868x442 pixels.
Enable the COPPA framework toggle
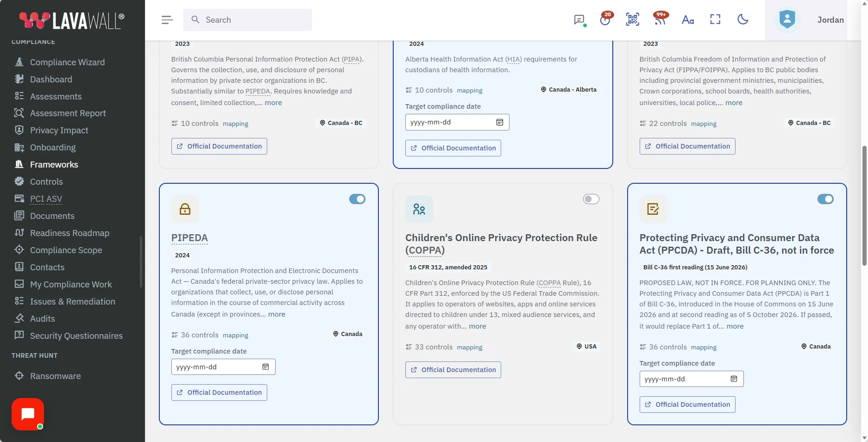pyautogui.click(x=591, y=199)
